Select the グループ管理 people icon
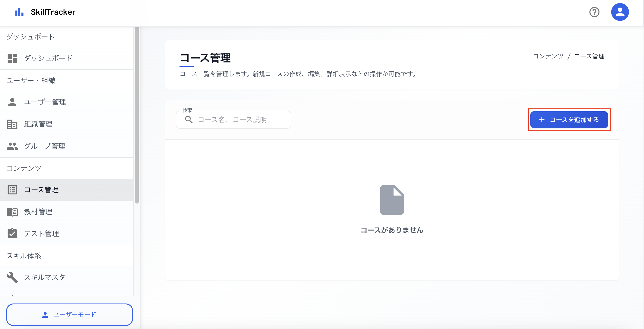The height and width of the screenshot is (329, 644). (x=12, y=146)
